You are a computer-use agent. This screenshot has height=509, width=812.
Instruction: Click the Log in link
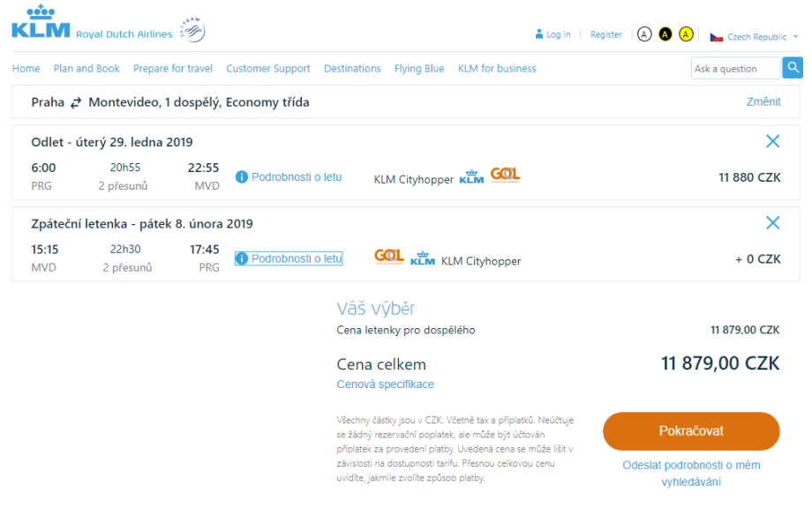(x=558, y=35)
